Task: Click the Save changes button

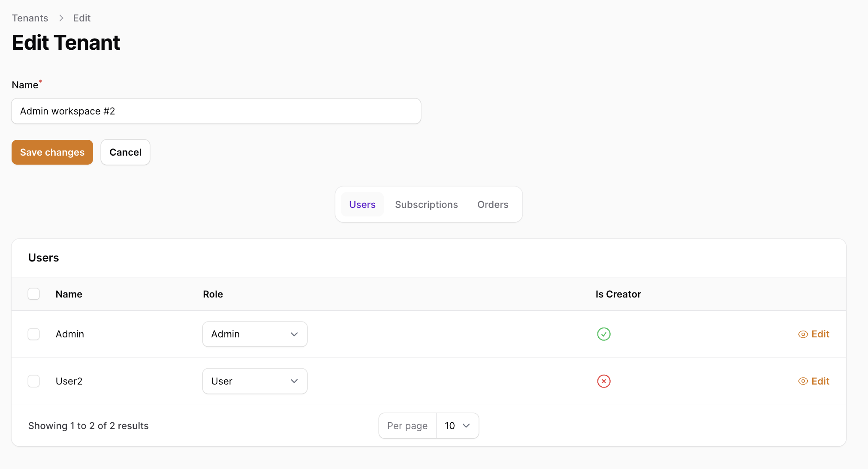Action: pos(52,152)
